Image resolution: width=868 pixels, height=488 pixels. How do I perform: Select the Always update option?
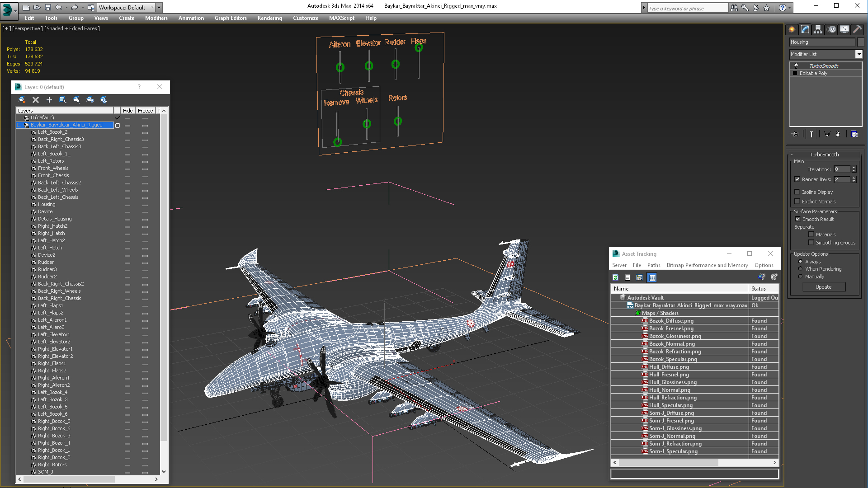pos(800,262)
